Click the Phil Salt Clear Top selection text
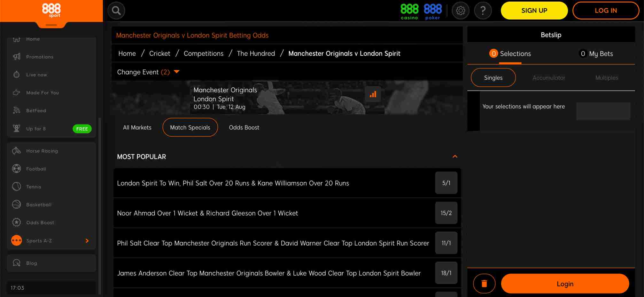This screenshot has width=644, height=297. tap(273, 243)
